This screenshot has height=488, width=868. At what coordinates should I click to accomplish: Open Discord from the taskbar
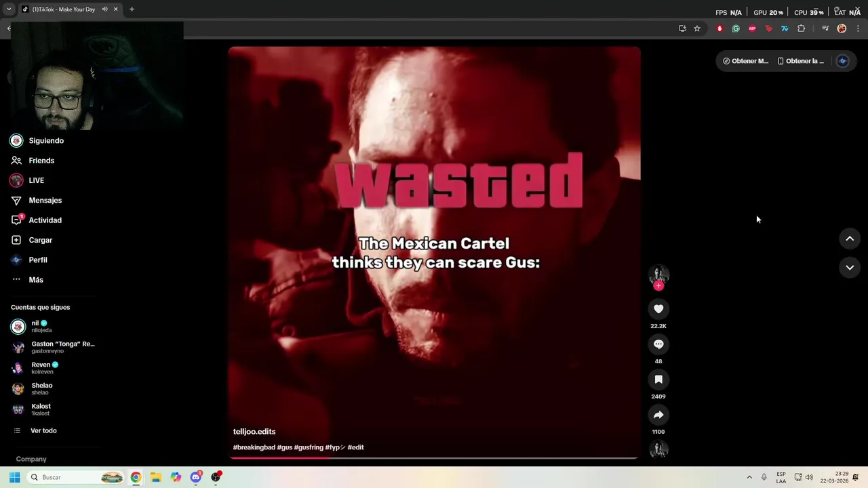click(x=196, y=477)
